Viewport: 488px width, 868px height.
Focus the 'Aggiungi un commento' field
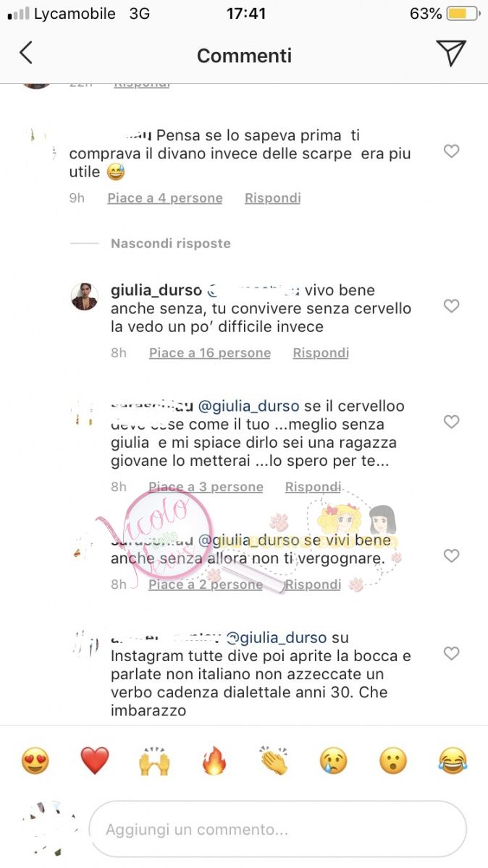[x=277, y=830]
